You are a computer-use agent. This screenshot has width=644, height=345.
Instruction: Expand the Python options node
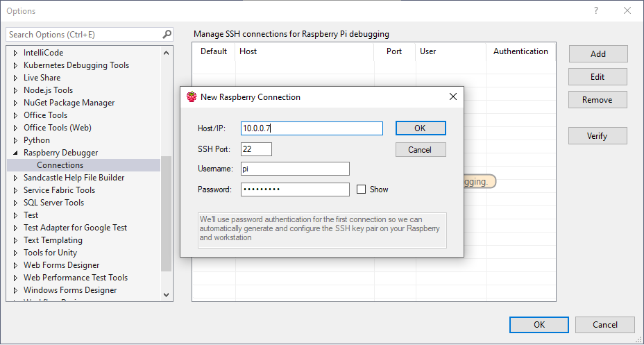(15, 140)
